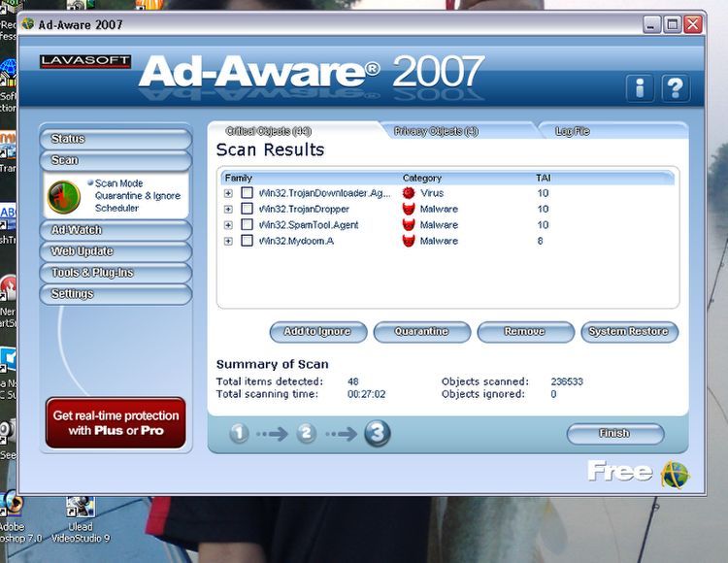
Task: Expand the Win32.TrojanDownloader.Ag... tree node
Action: pyautogui.click(x=228, y=193)
